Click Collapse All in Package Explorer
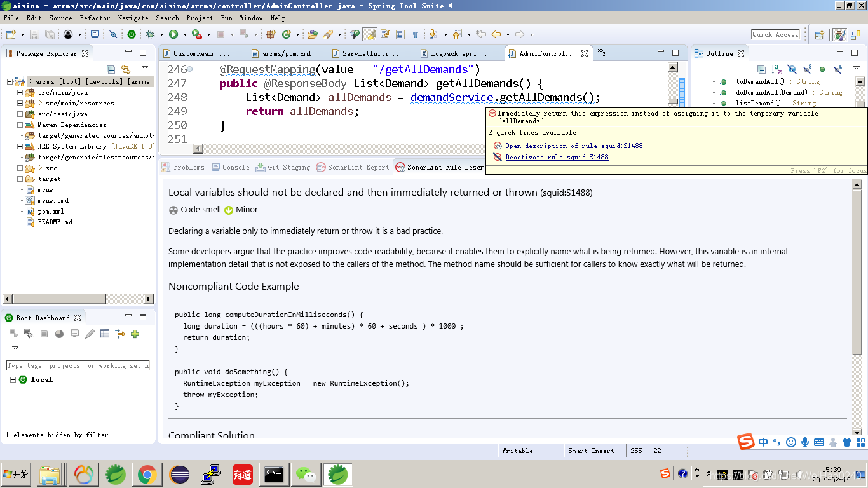 [111, 69]
